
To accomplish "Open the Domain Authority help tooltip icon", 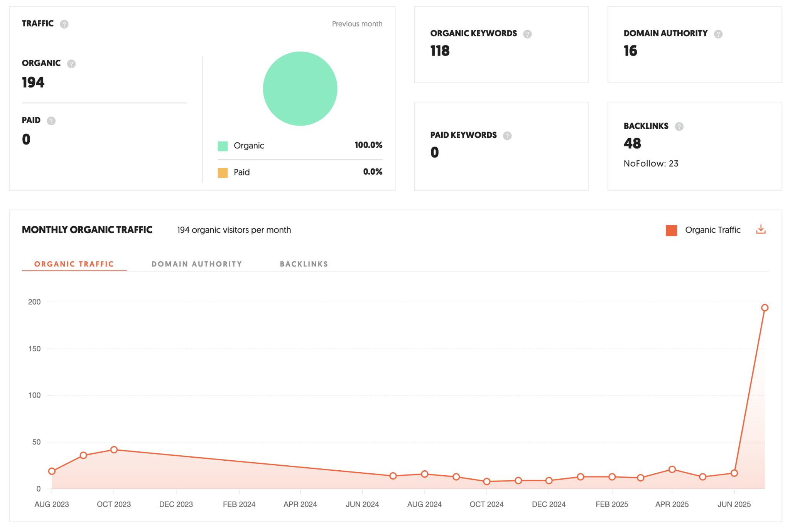I will (718, 34).
